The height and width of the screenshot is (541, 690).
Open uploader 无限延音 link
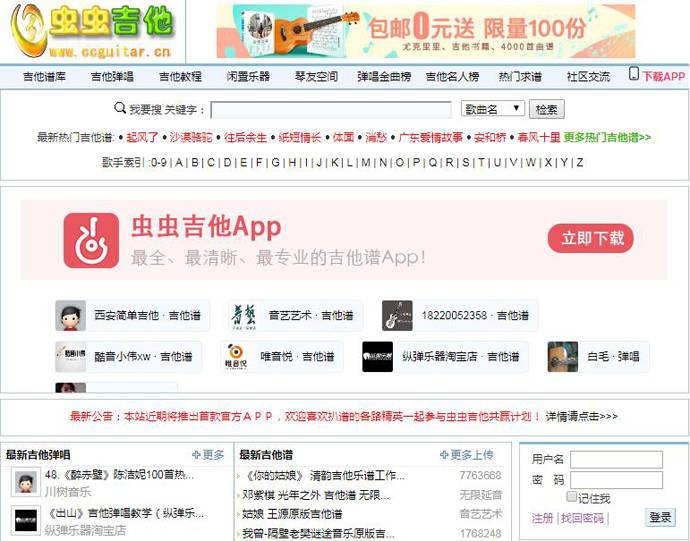pyautogui.click(x=481, y=495)
